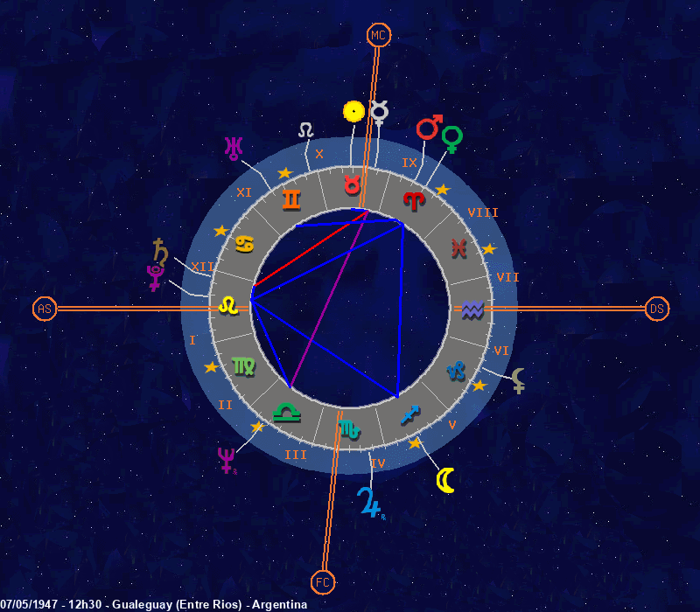Select the purple Uranus glyph
This screenshot has width=700, height=612.
233,149
